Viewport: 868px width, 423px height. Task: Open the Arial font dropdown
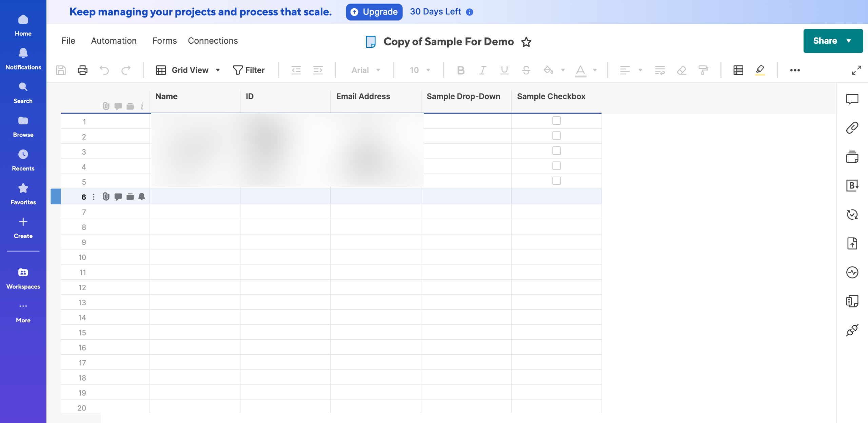[x=366, y=70]
